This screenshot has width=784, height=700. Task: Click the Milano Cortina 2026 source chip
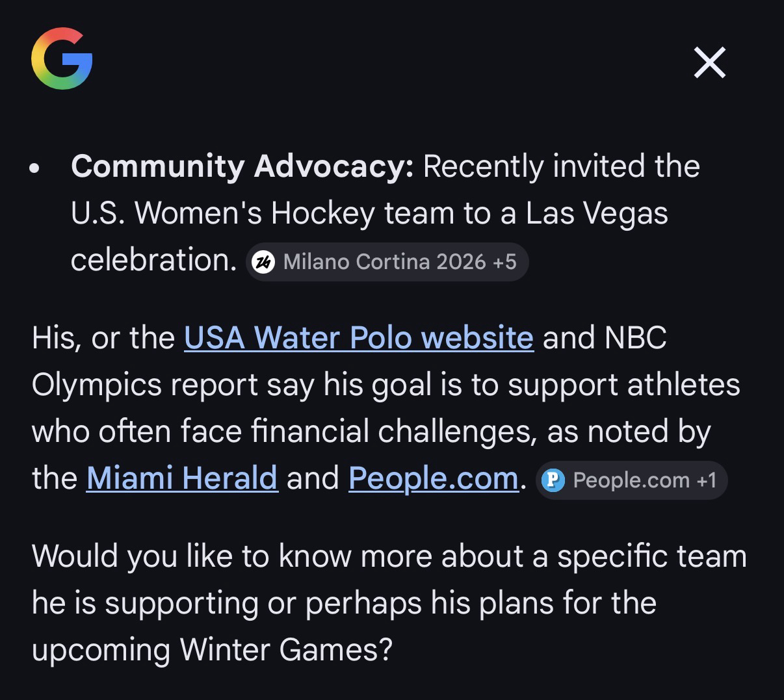[x=386, y=262]
